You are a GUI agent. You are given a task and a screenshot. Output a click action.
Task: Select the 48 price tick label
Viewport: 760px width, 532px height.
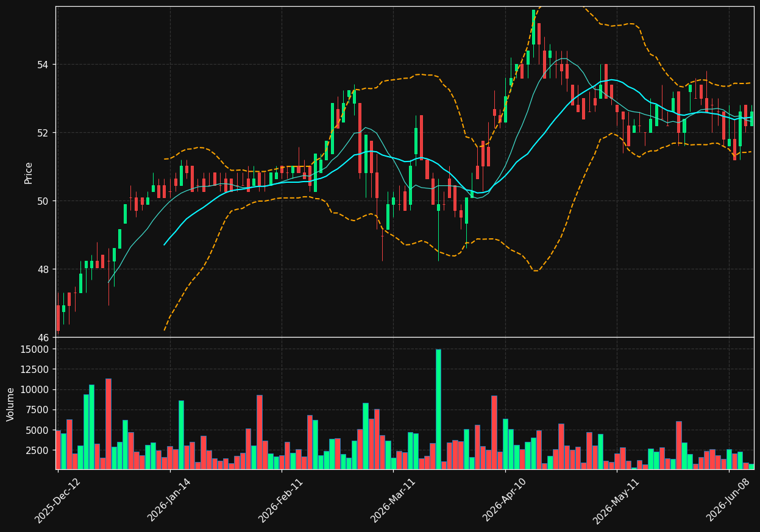click(44, 269)
